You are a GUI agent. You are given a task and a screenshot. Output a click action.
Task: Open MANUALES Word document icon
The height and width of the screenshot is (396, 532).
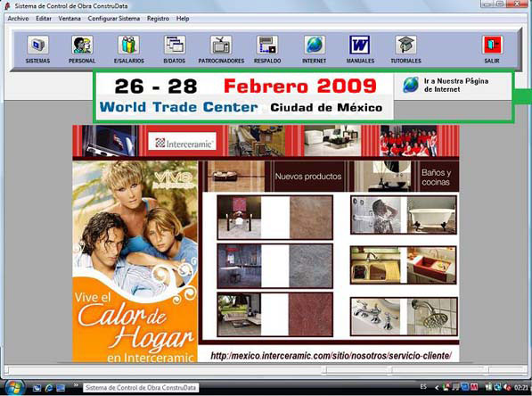[360, 45]
